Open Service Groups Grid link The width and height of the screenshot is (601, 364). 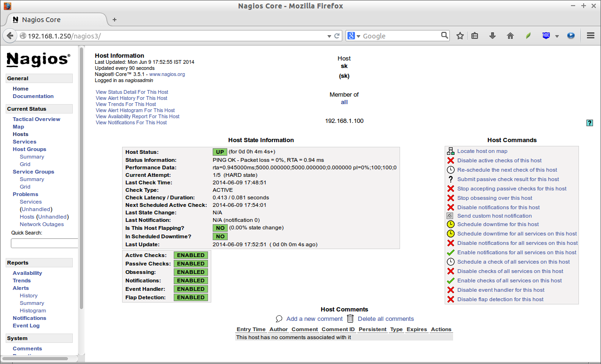tap(25, 187)
